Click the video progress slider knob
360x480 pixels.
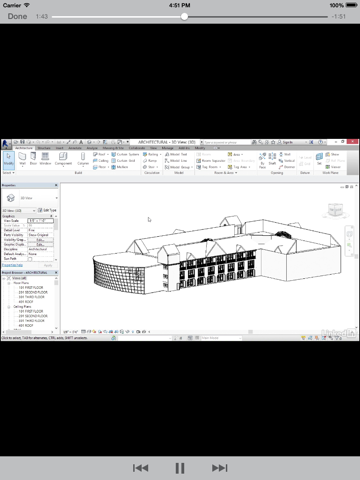coord(184,17)
